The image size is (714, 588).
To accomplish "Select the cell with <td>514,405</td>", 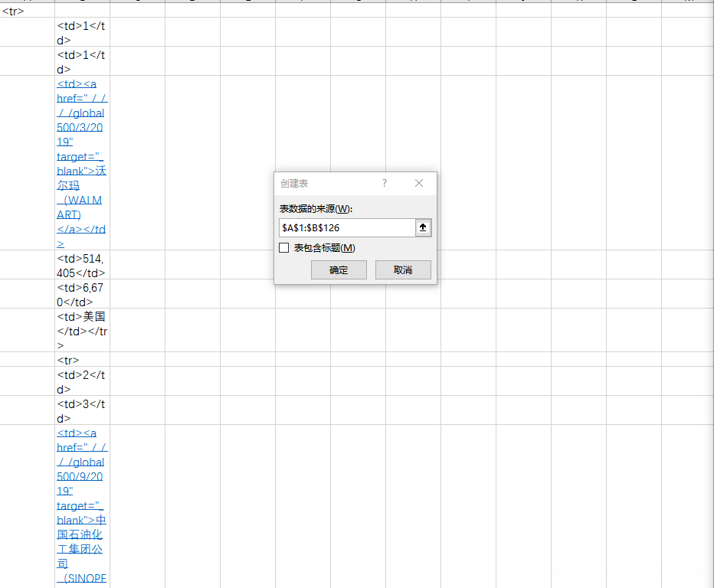I will click(x=82, y=265).
